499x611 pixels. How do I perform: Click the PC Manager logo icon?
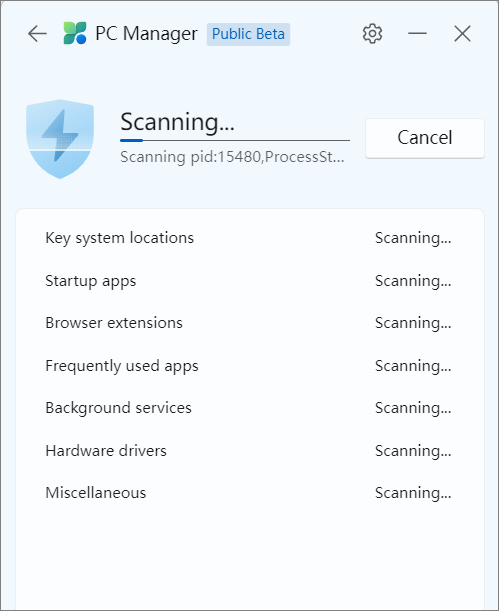point(75,33)
